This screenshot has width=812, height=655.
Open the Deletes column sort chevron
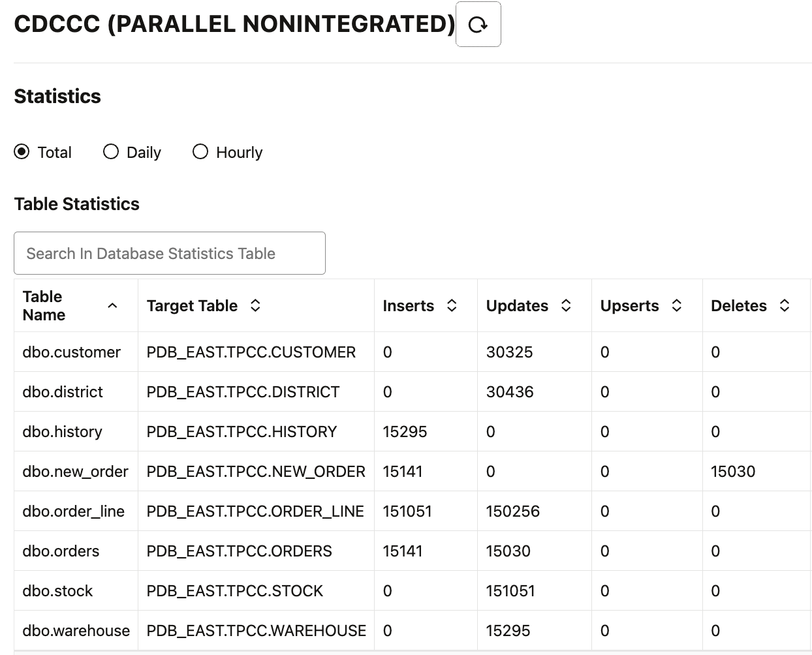pyautogui.click(x=784, y=305)
